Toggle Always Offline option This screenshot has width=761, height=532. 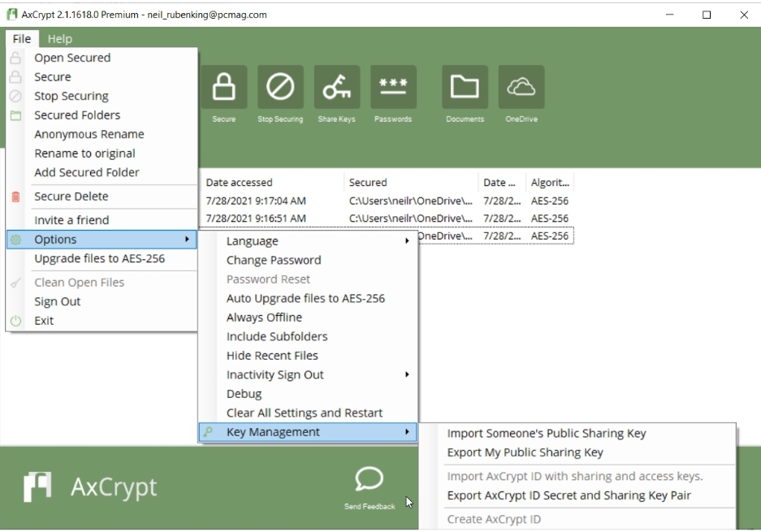pos(264,318)
